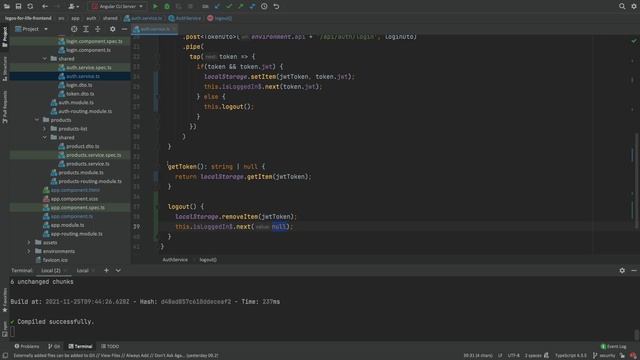Click UTF-8 encoding in status bar
The width and height of the screenshot is (640, 360).
(513, 356)
